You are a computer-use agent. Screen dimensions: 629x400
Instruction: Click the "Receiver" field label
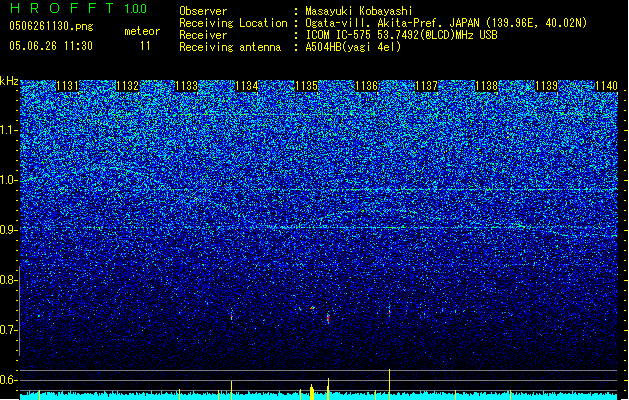[203, 35]
